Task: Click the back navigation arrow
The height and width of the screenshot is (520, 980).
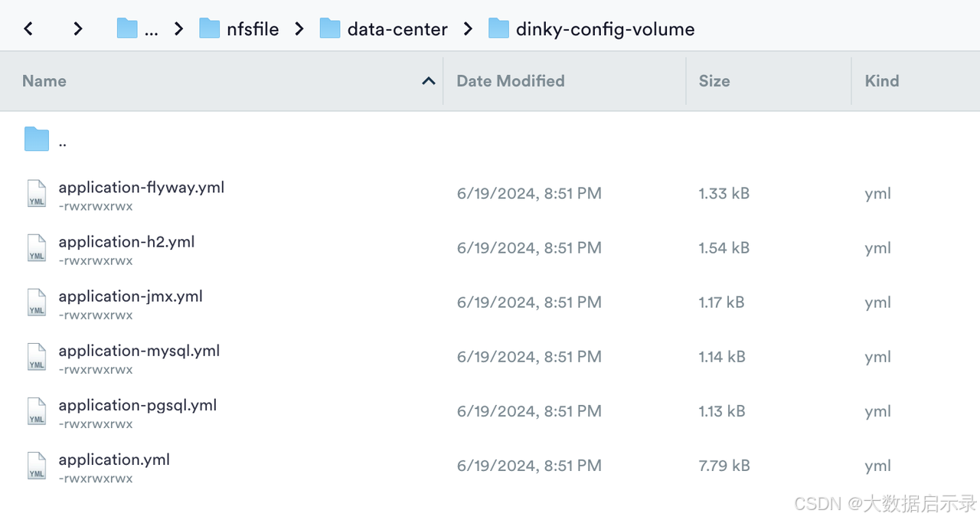Action: pos(28,29)
